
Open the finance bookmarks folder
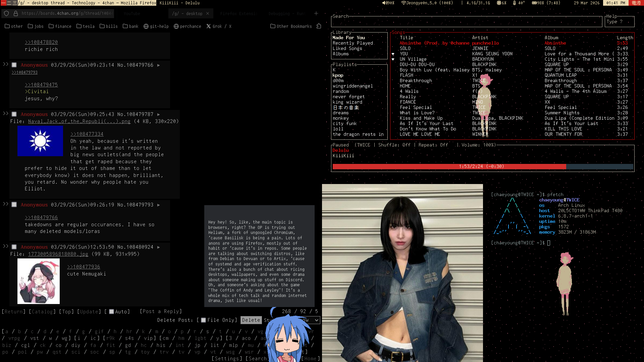[x=60, y=26]
